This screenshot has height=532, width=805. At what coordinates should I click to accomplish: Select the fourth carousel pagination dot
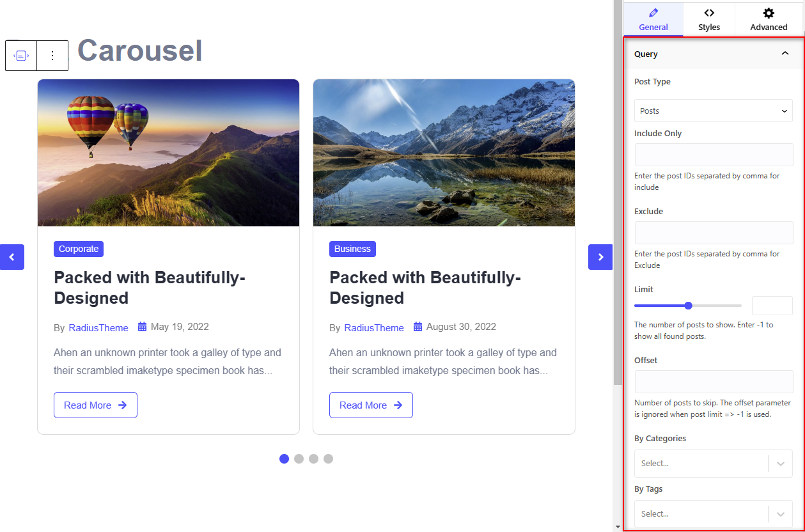click(328, 458)
